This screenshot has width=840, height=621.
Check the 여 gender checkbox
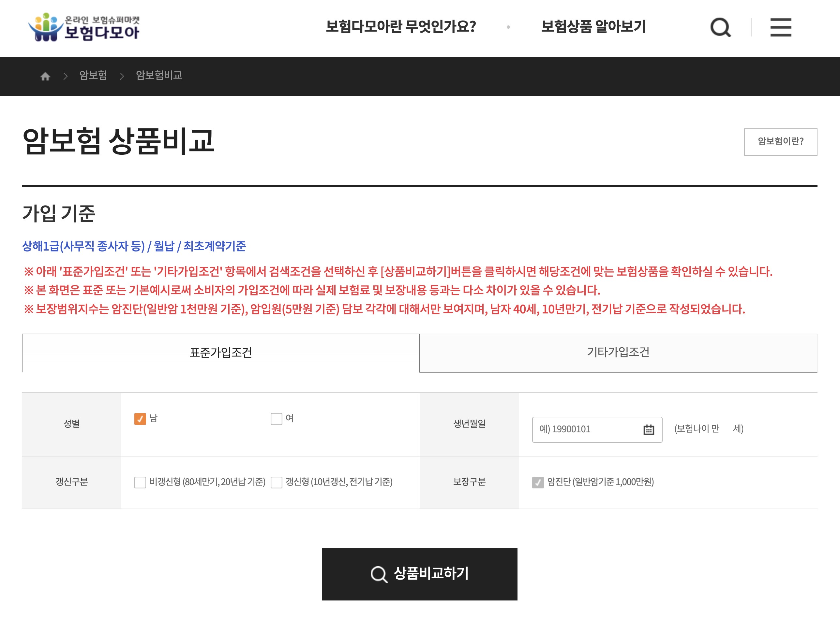(277, 419)
